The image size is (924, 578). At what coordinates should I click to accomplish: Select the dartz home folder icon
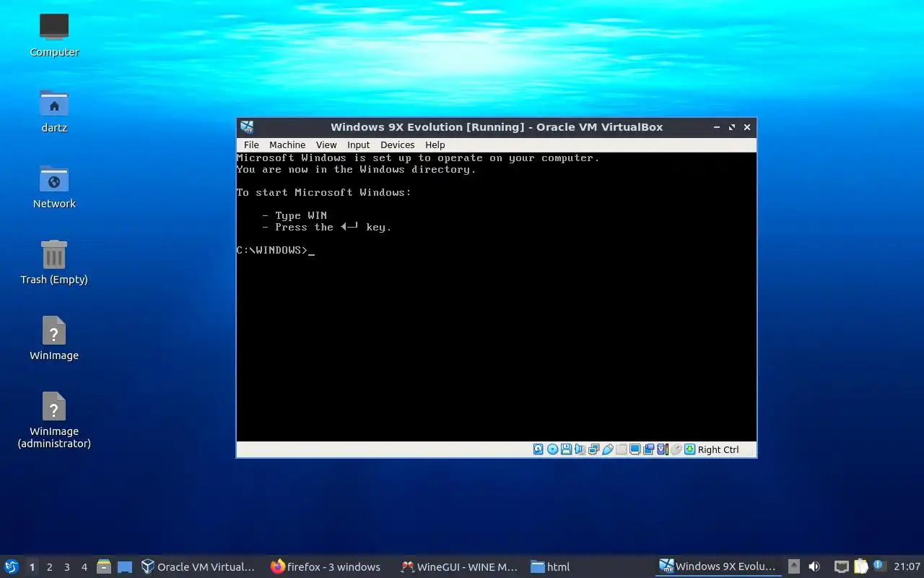pos(54,111)
